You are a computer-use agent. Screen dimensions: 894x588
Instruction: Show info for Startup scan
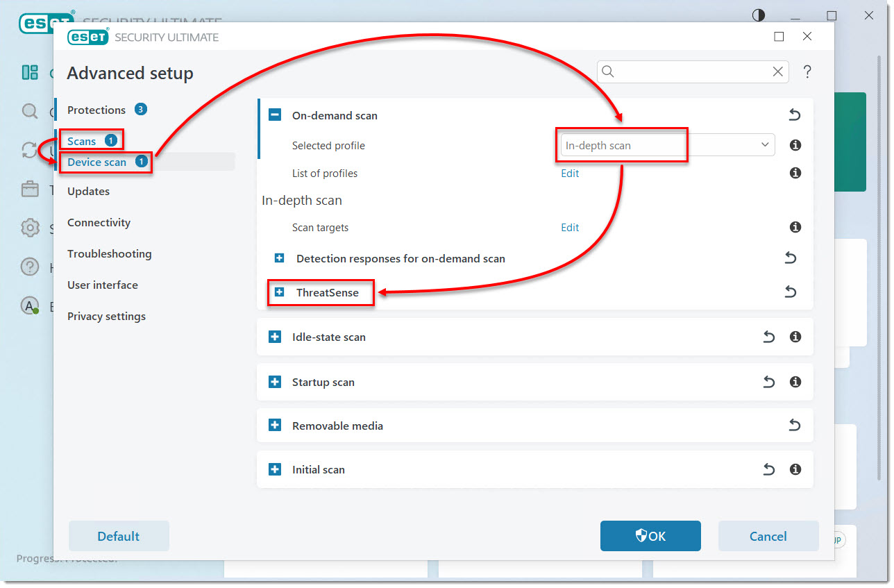tap(795, 382)
